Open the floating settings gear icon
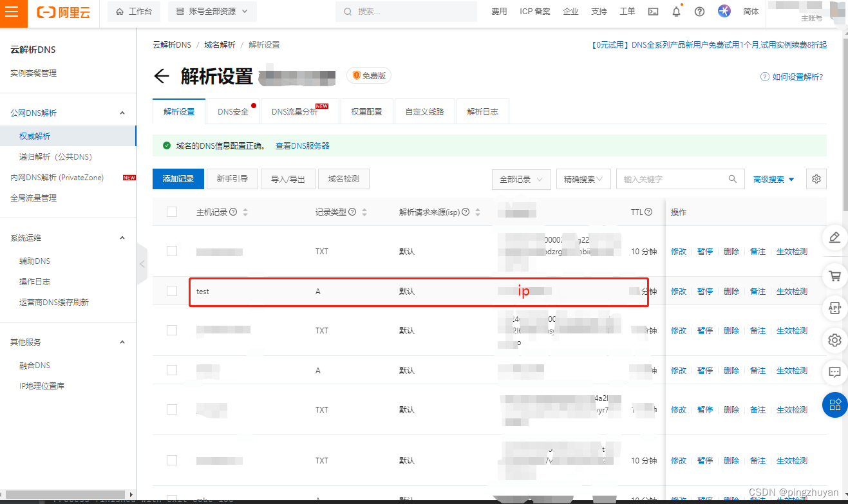 pos(835,340)
